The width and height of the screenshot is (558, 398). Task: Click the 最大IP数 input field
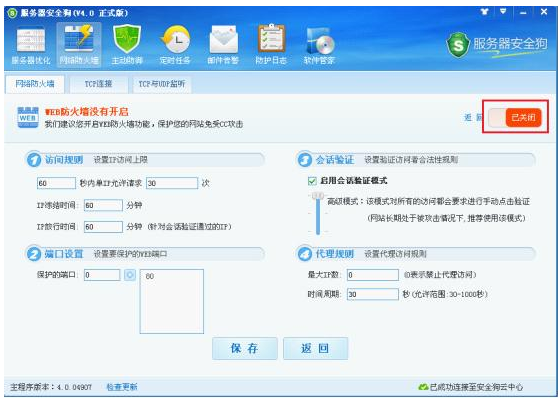click(x=373, y=275)
